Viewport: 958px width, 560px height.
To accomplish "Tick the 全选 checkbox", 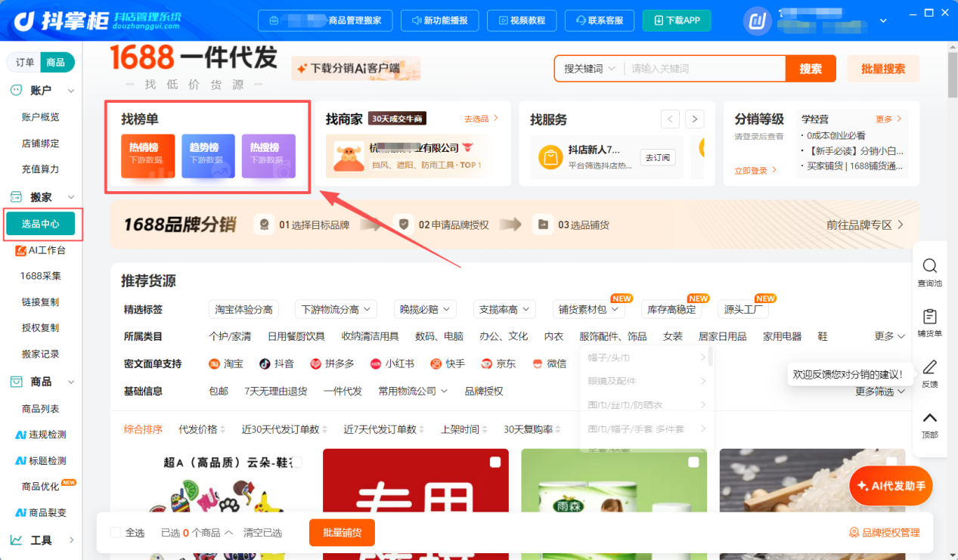I will 116,533.
